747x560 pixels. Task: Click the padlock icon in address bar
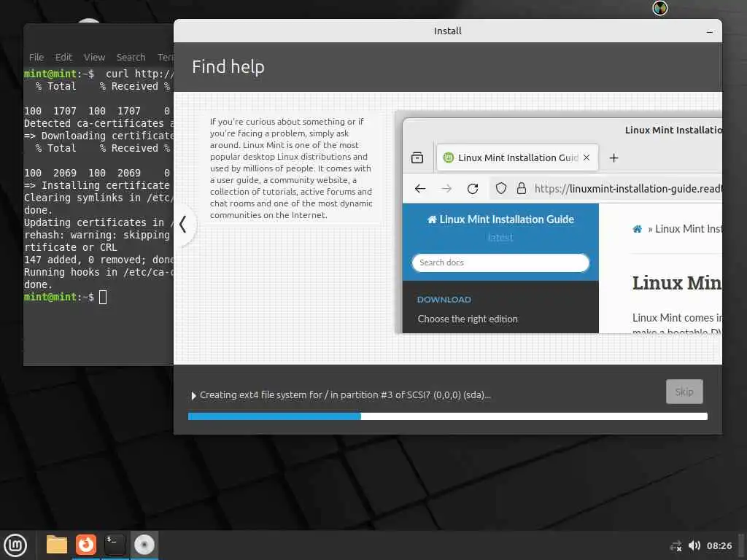pyautogui.click(x=522, y=189)
